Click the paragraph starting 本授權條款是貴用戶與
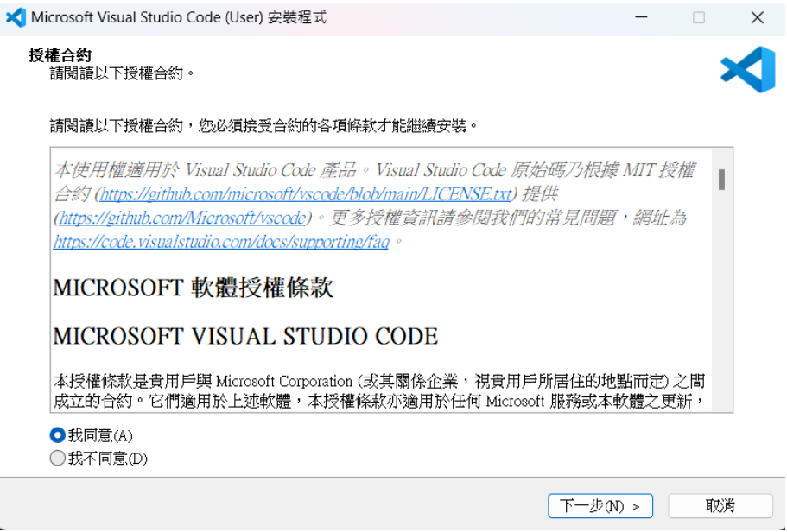787x532 pixels. point(379,391)
